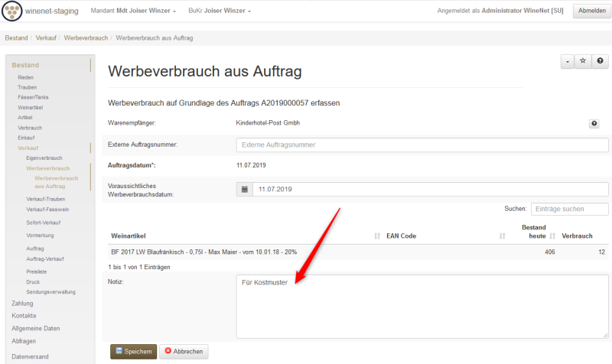Click the '1 bis 1 von 1 Einträgen' text
This screenshot has height=364, width=612.
pyautogui.click(x=139, y=267)
